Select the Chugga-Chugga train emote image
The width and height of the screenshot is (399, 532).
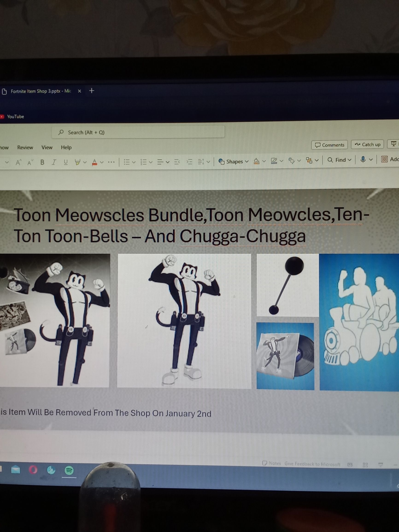359,322
